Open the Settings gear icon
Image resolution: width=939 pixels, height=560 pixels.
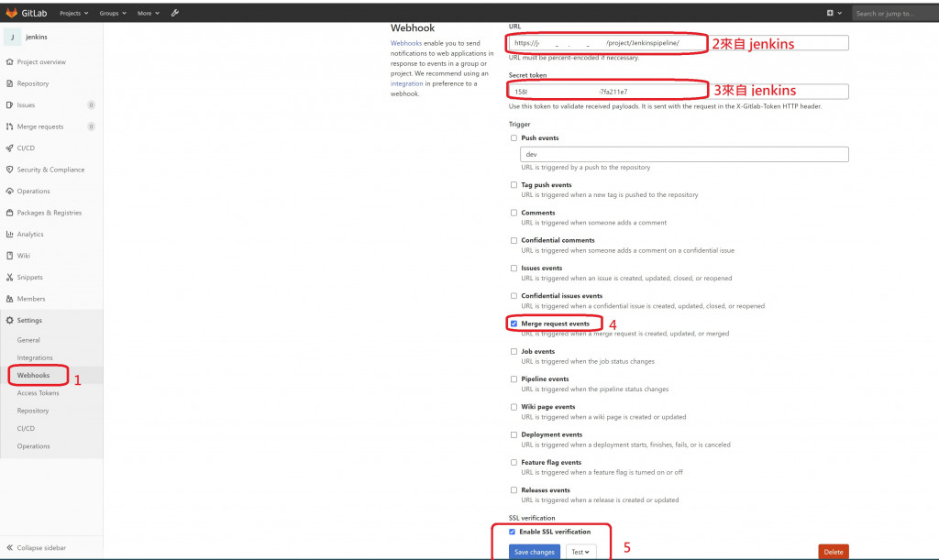pos(9,320)
